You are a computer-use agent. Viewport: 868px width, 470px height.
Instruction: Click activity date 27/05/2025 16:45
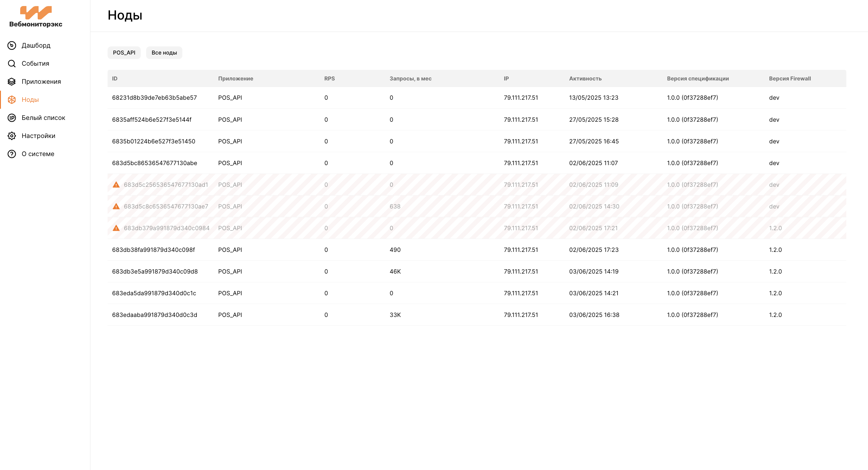click(594, 141)
